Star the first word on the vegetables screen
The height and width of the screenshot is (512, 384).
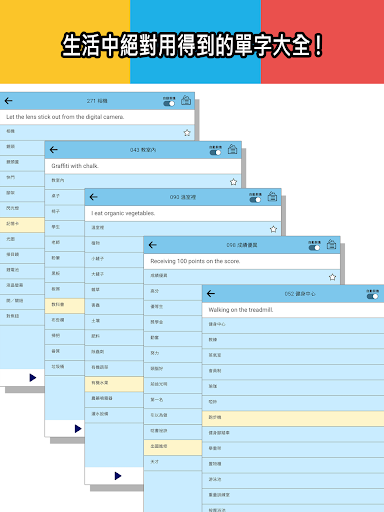click(x=273, y=229)
